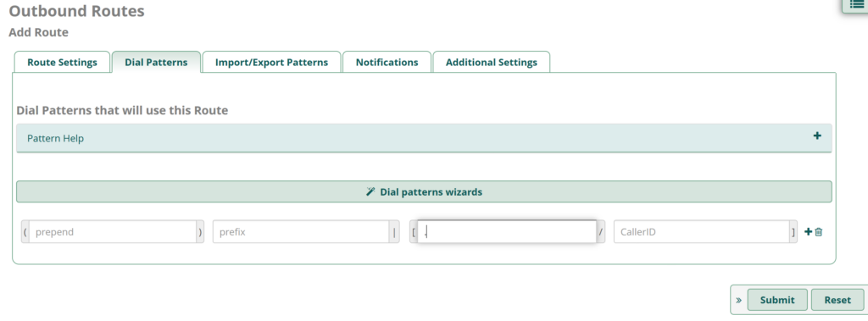Delete the dial pattern row using trash icon
This screenshot has height=321, width=868.
819,232
